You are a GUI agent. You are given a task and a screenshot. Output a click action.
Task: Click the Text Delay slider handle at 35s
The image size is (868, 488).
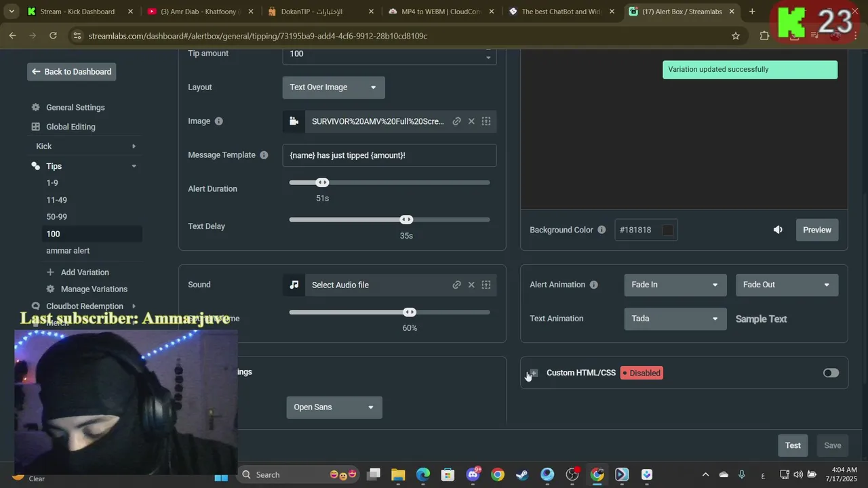(x=406, y=220)
